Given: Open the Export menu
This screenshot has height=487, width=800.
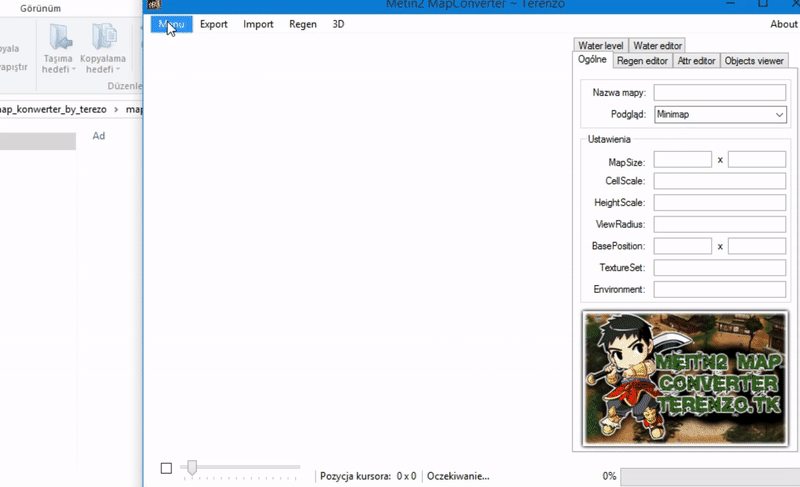Looking at the screenshot, I should point(213,24).
